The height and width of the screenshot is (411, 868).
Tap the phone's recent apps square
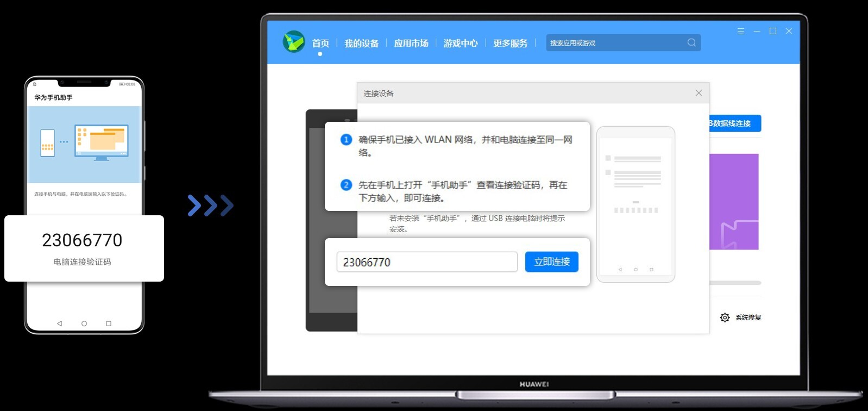109,323
